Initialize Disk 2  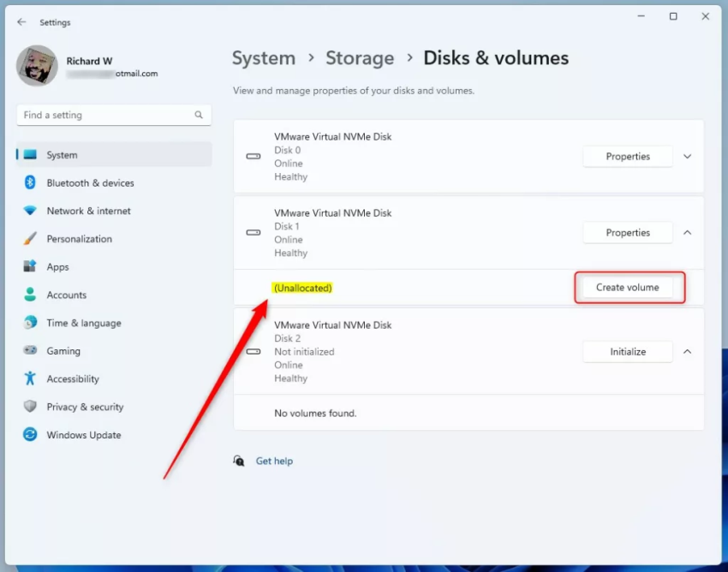pyautogui.click(x=628, y=352)
